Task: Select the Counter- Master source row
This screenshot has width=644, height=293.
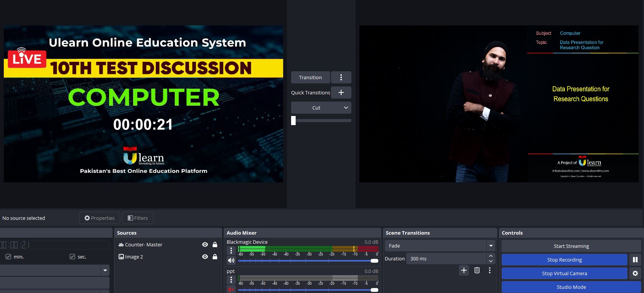Action: click(168, 244)
